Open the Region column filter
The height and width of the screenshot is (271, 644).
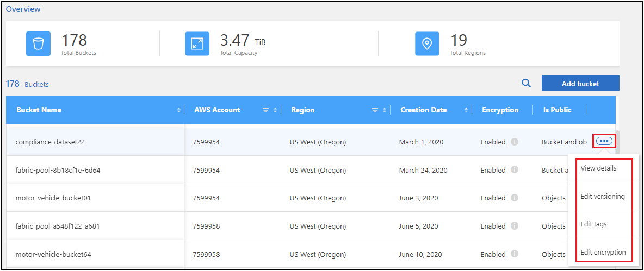click(374, 110)
